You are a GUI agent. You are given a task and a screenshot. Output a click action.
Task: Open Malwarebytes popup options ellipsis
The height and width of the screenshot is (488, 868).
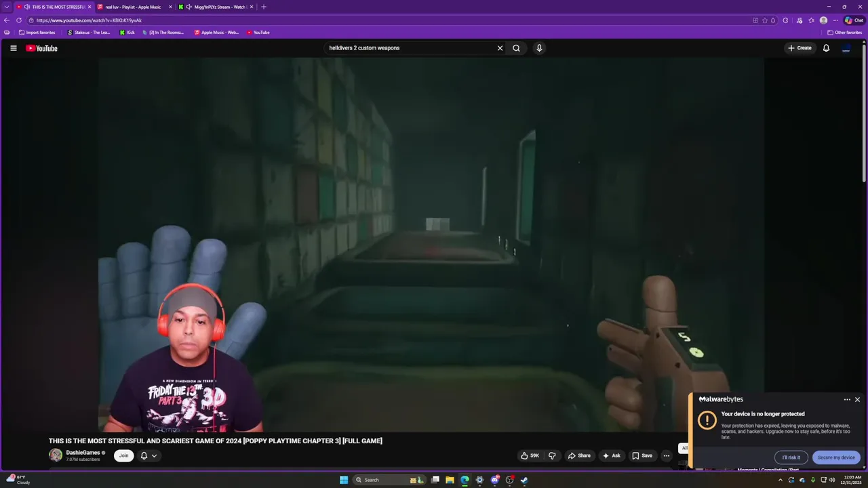pos(847,400)
